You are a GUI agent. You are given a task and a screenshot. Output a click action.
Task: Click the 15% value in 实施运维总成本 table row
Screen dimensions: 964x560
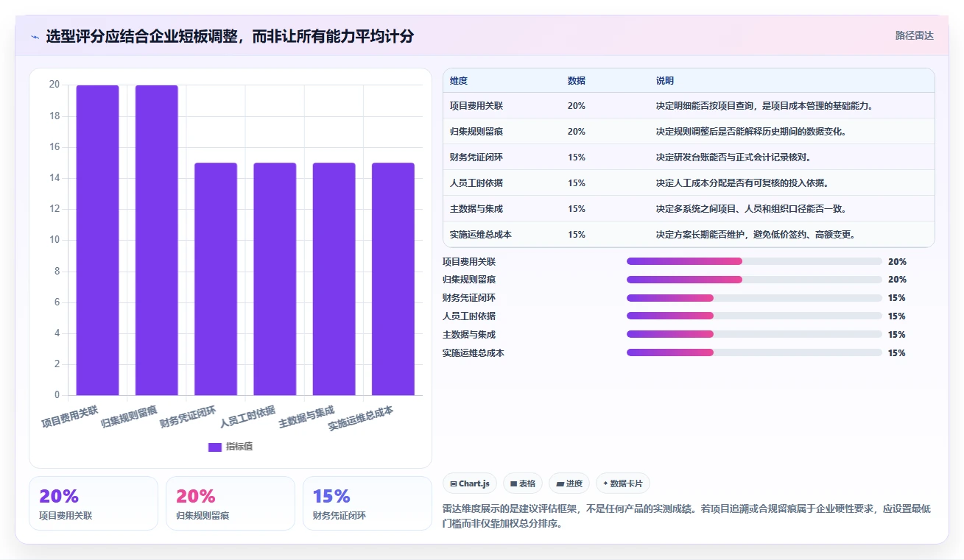(577, 235)
